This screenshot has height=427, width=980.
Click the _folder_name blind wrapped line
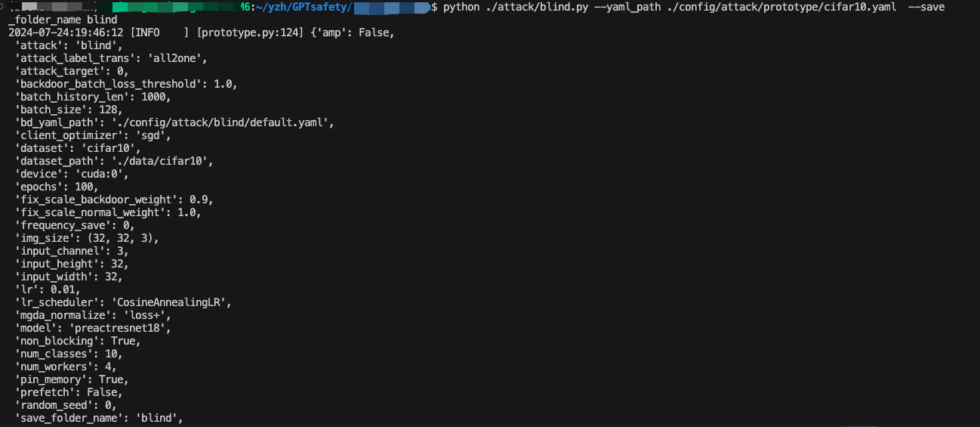(x=63, y=20)
